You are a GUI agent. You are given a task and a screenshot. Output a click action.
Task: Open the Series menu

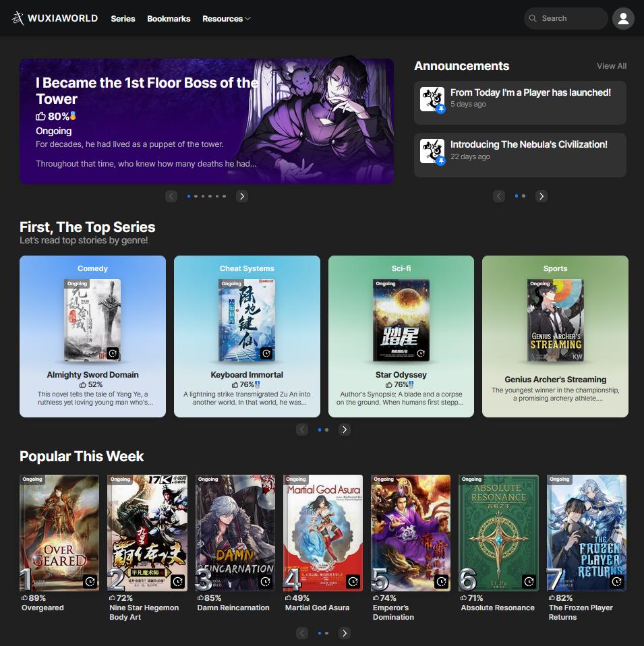point(123,18)
